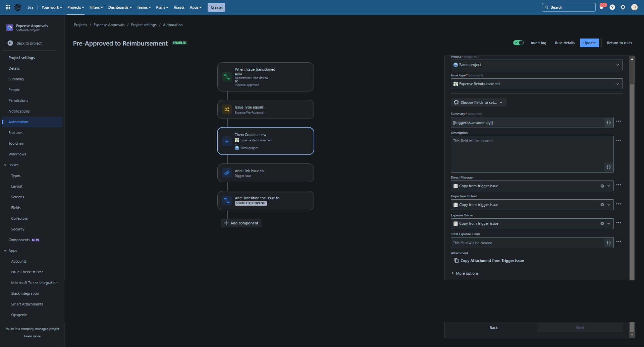Expand More options section
This screenshot has width=644, height=347.
(465, 273)
